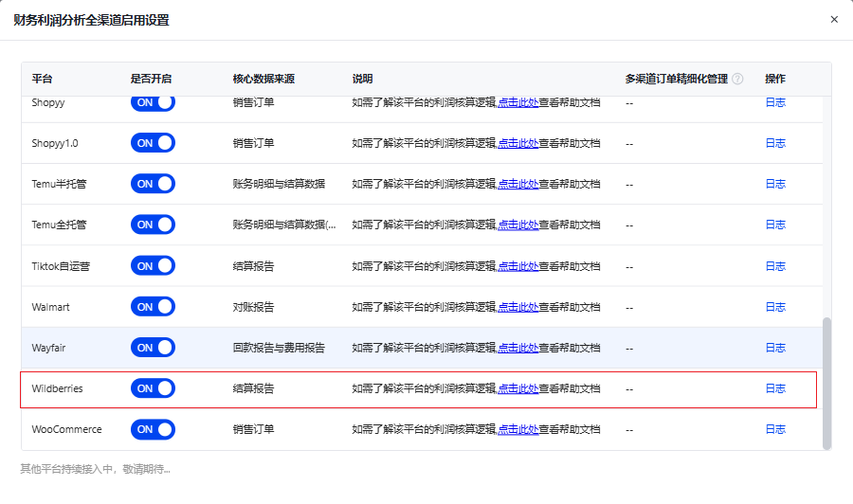Viewport: 853px width, 504px height.
Task: Follow the Wildberries 点击此处 link
Action: pyautogui.click(x=517, y=388)
